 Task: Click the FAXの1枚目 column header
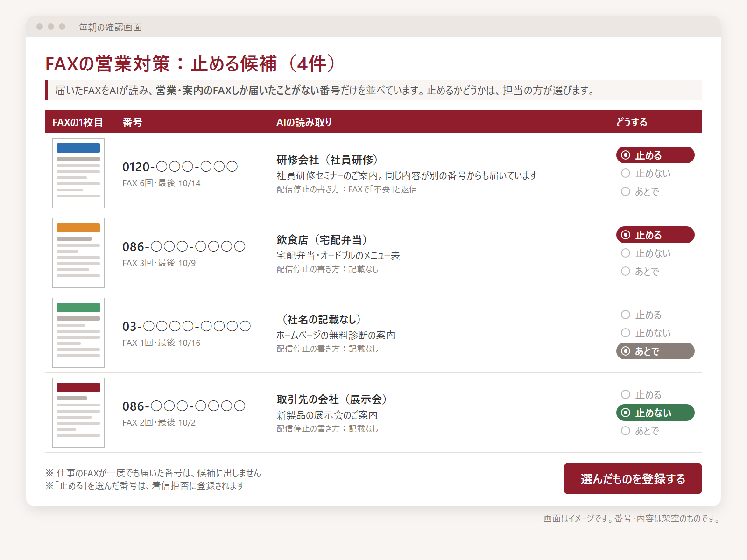pos(78,122)
